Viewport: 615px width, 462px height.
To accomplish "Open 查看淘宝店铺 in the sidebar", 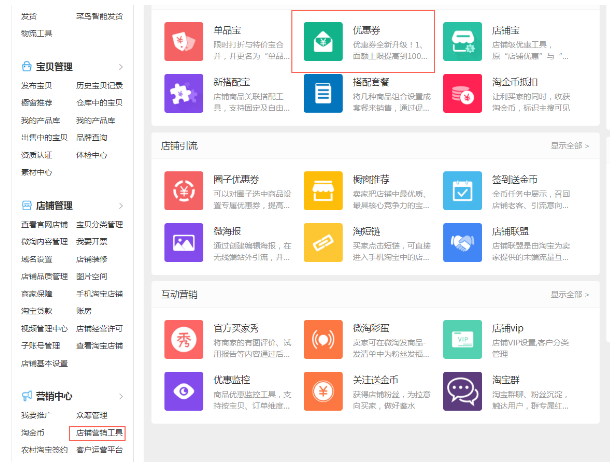I will 100,346.
